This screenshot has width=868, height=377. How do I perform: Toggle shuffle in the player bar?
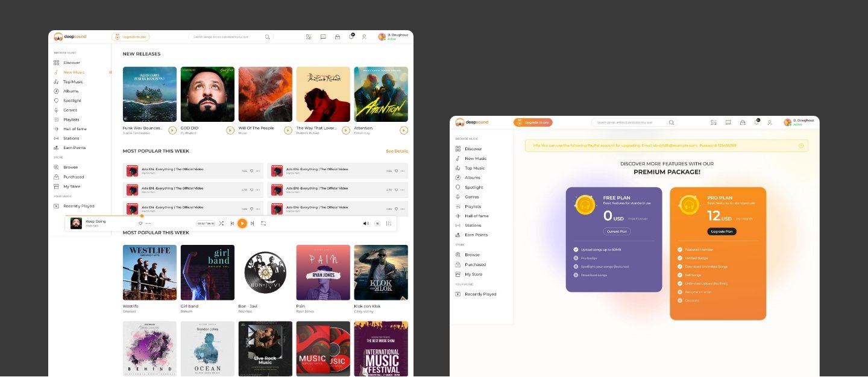pyautogui.click(x=221, y=223)
